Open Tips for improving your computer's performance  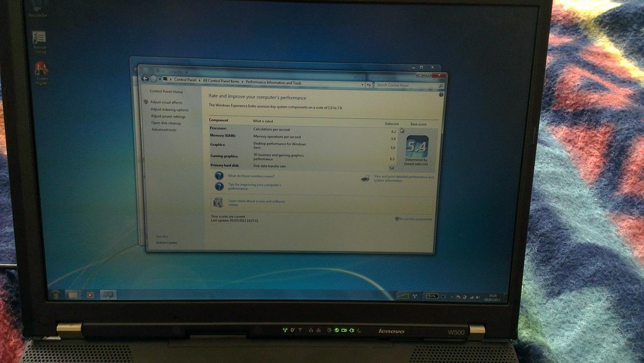254,187
